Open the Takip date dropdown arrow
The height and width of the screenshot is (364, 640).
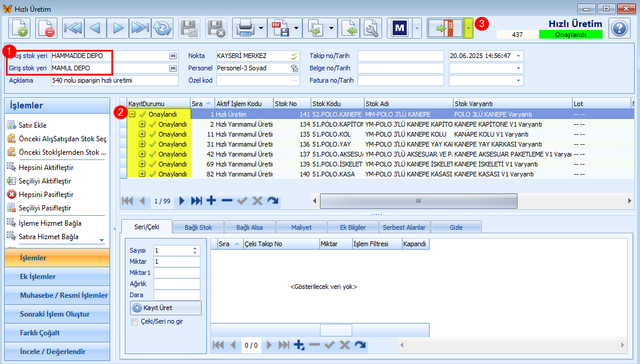[x=518, y=56]
